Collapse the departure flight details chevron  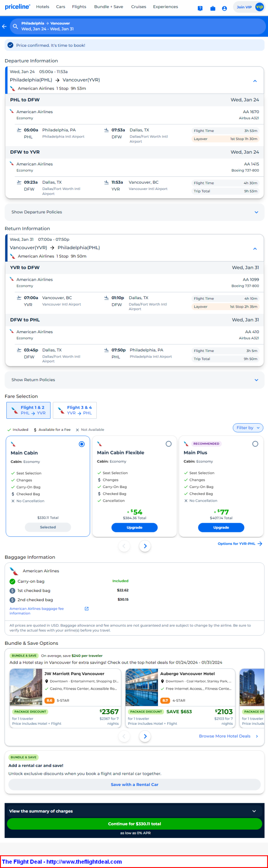point(255,81)
